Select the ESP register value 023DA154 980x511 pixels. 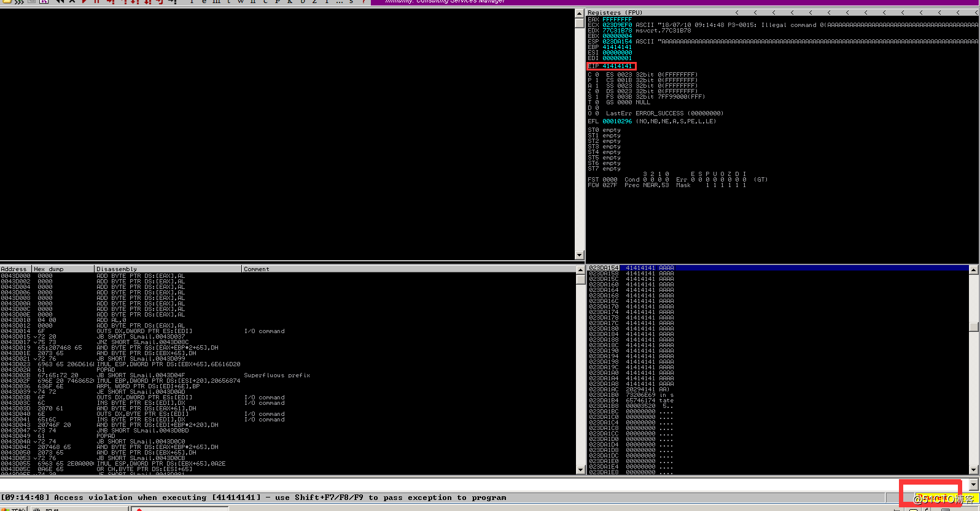(x=617, y=42)
